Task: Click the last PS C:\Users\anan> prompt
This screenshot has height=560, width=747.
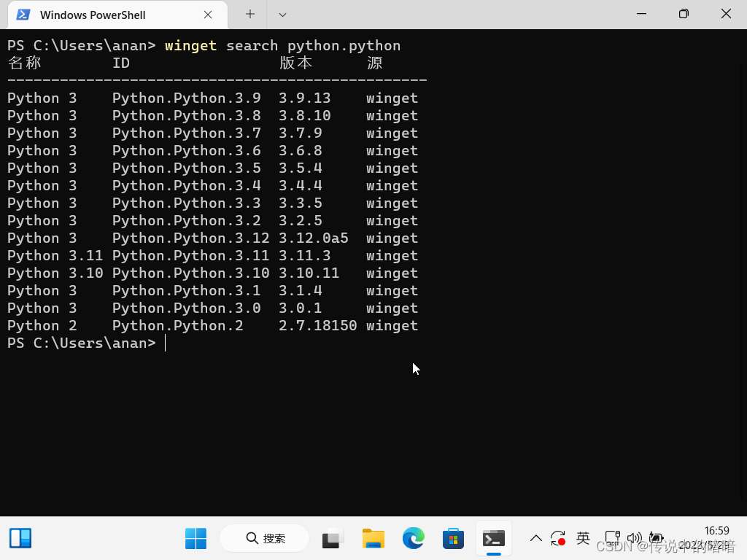Action: 82,343
